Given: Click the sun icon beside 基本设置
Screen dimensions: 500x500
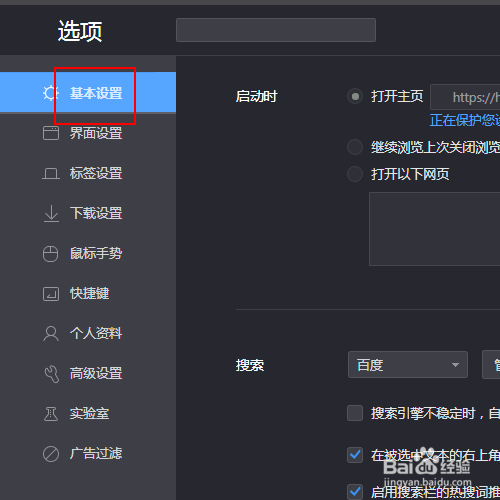Looking at the screenshot, I should [x=51, y=93].
